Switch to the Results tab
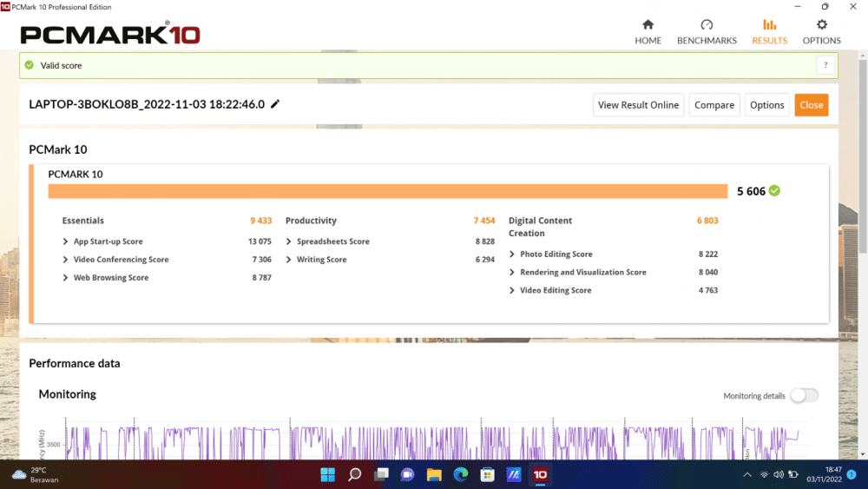This screenshot has width=868, height=489. [769, 31]
